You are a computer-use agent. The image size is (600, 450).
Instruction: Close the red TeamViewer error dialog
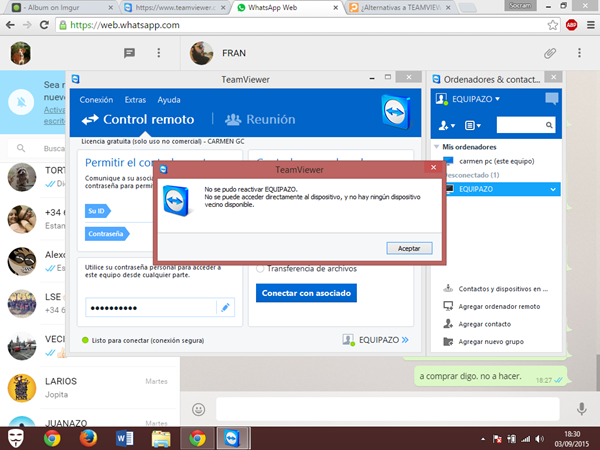click(x=434, y=168)
